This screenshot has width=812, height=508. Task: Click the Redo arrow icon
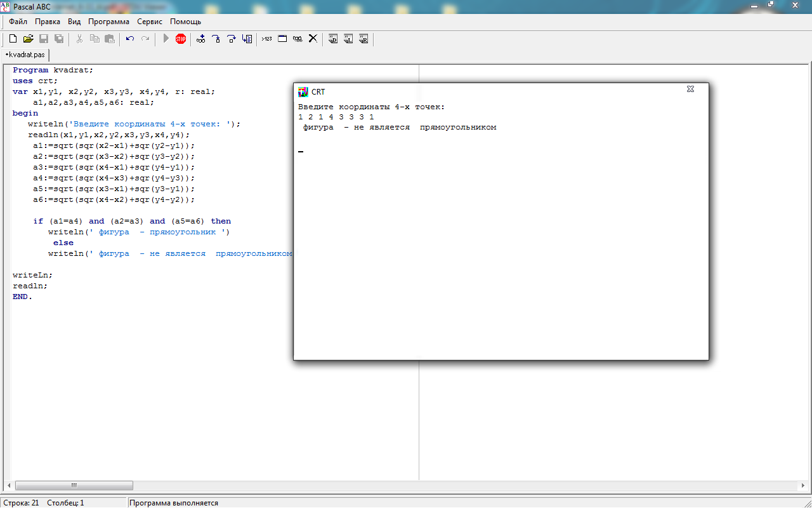click(x=145, y=39)
